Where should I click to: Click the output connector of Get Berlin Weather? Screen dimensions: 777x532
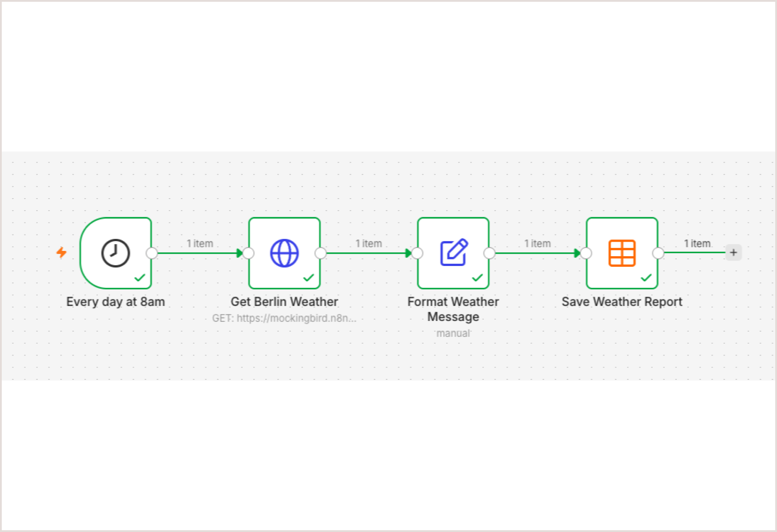[321, 253]
